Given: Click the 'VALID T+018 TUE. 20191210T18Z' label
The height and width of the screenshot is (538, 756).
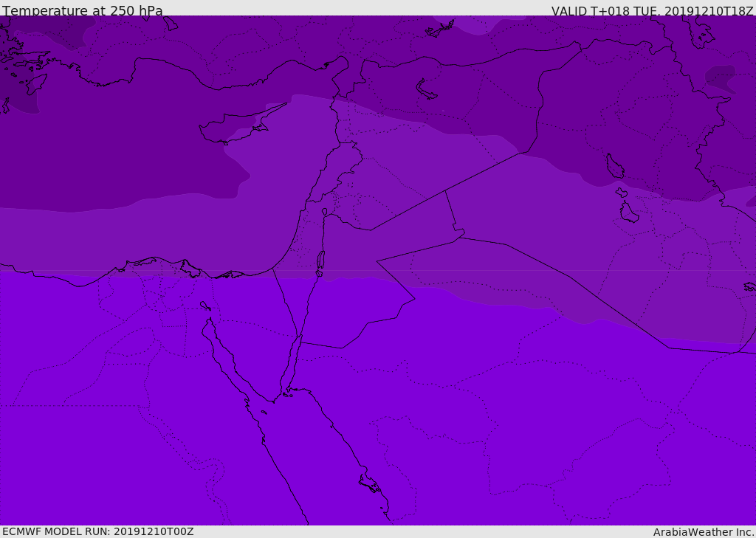Looking at the screenshot, I should (653, 10).
